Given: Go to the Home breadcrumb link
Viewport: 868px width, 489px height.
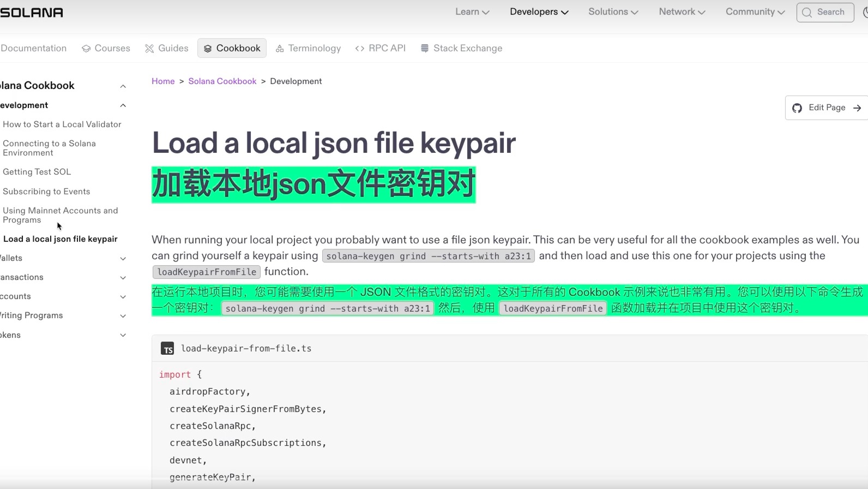Looking at the screenshot, I should point(163,81).
